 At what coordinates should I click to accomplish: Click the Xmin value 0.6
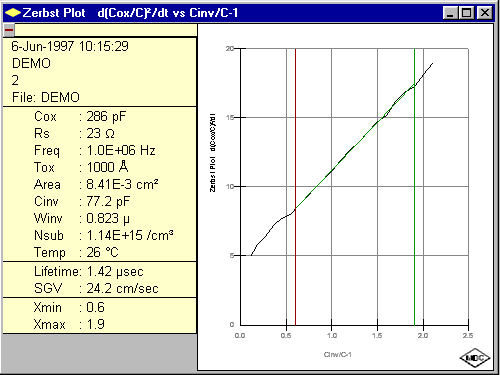click(x=95, y=307)
